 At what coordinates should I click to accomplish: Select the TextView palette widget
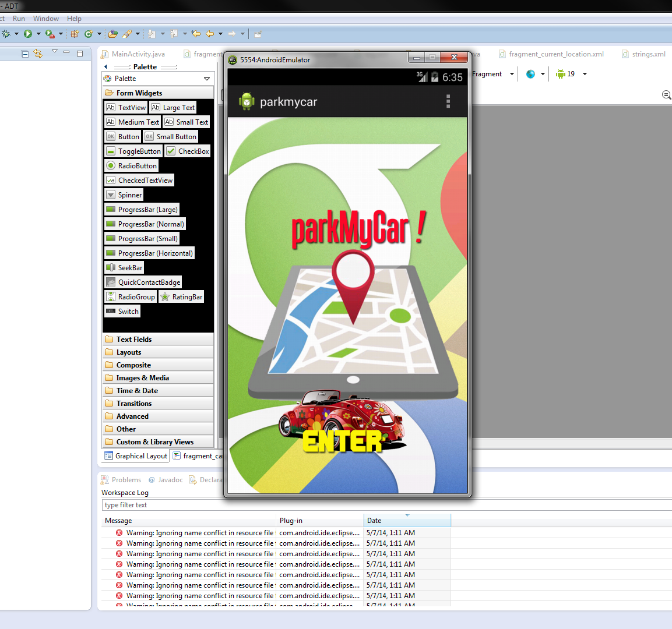(x=126, y=108)
